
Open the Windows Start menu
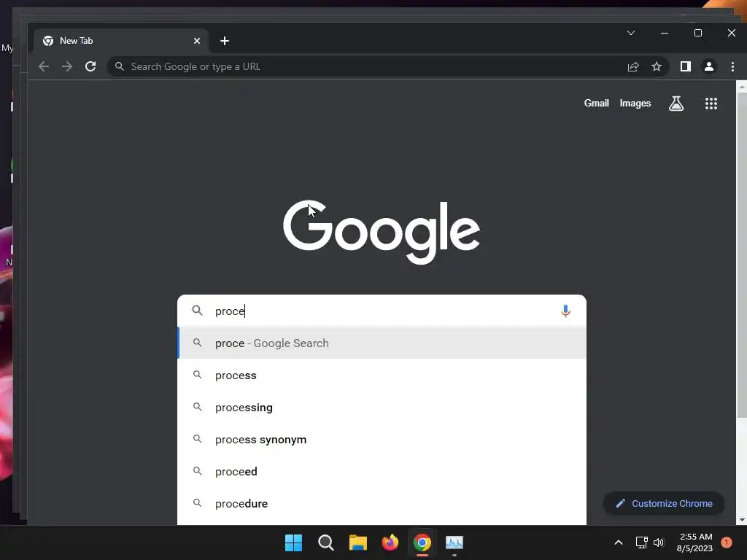pos(293,542)
